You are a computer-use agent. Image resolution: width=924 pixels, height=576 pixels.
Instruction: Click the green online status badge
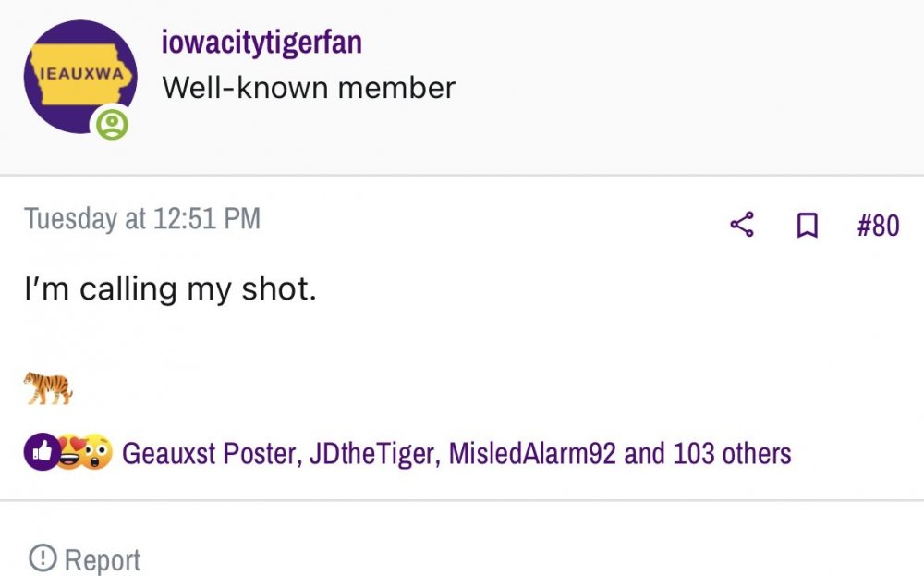tap(112, 125)
